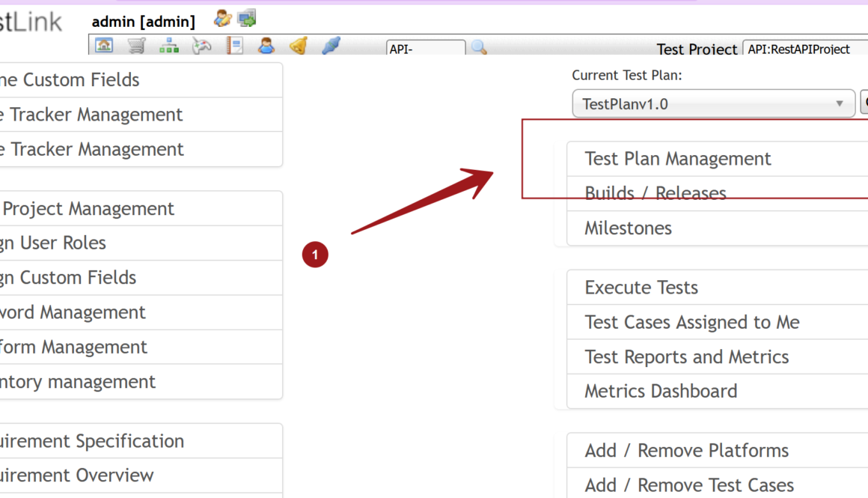This screenshot has height=498, width=868.
Task: Select Execute Tests
Action: [641, 288]
